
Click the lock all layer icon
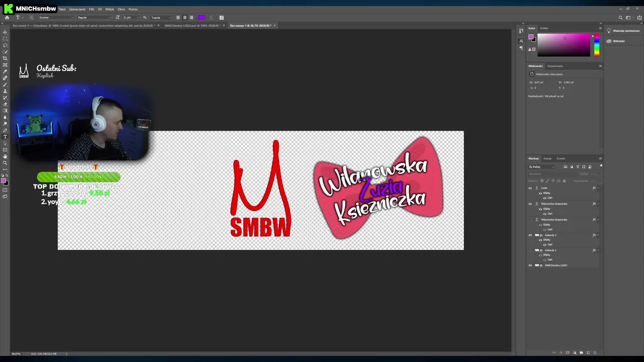click(x=564, y=180)
